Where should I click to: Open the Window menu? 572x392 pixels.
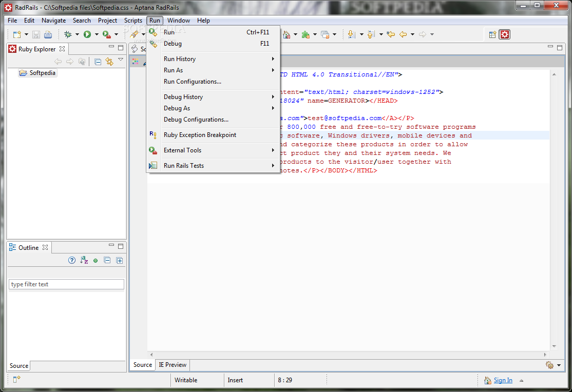[x=178, y=21]
